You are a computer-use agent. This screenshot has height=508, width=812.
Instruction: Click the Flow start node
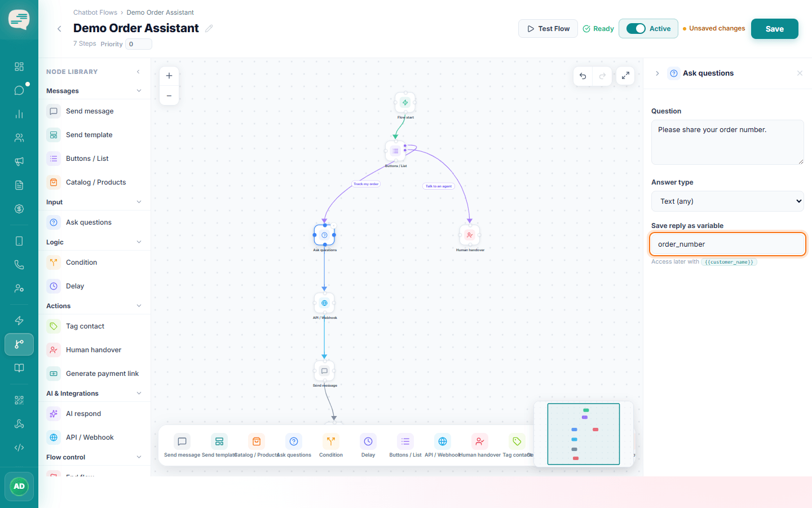pos(405,103)
